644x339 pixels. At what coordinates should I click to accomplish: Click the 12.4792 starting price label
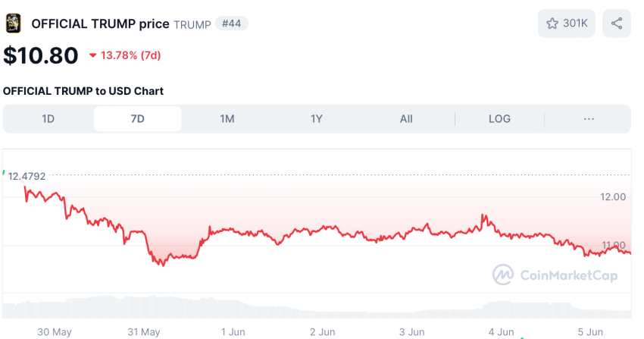click(27, 176)
